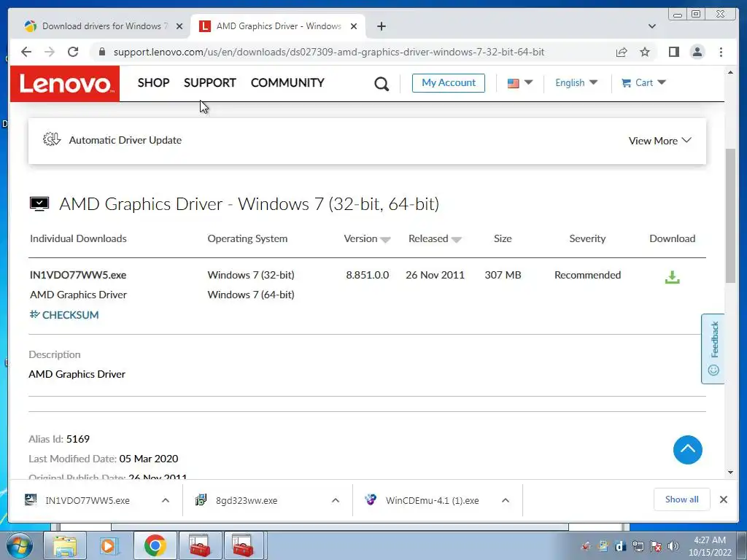Screen dimensions: 747x560
Task: Click the IN1VDO77WW5.exe file name text
Action: (78, 275)
